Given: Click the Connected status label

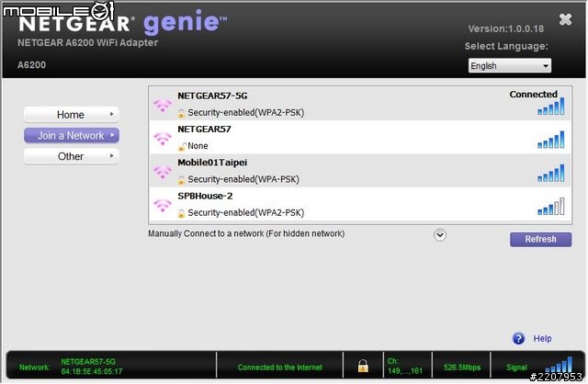Looking at the screenshot, I should [533, 94].
